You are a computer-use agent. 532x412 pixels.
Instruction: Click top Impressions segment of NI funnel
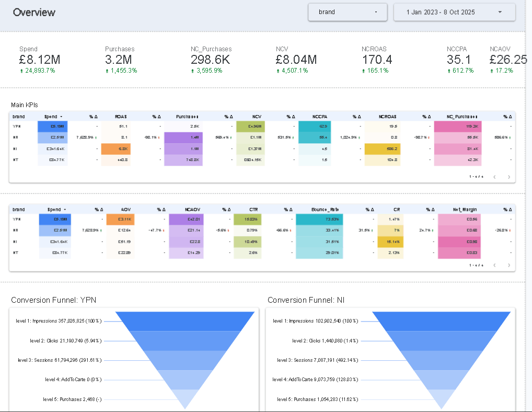442,321
